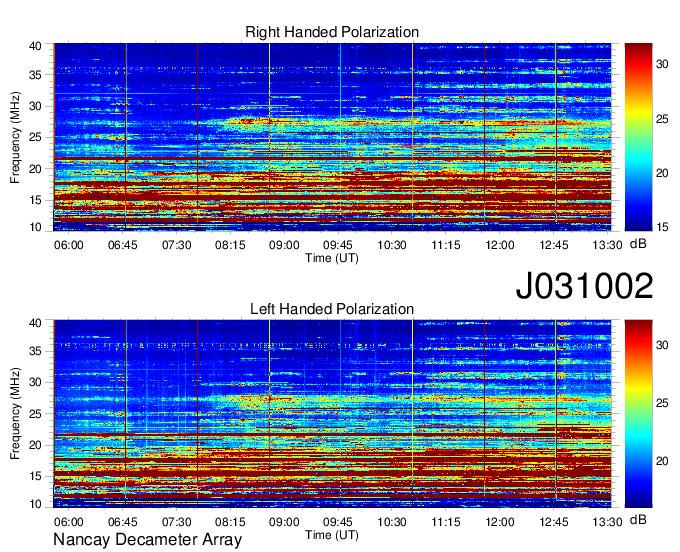Click 10 MHz tick on right-handed plot
Screen dimensions: 680x552
(x=36, y=227)
